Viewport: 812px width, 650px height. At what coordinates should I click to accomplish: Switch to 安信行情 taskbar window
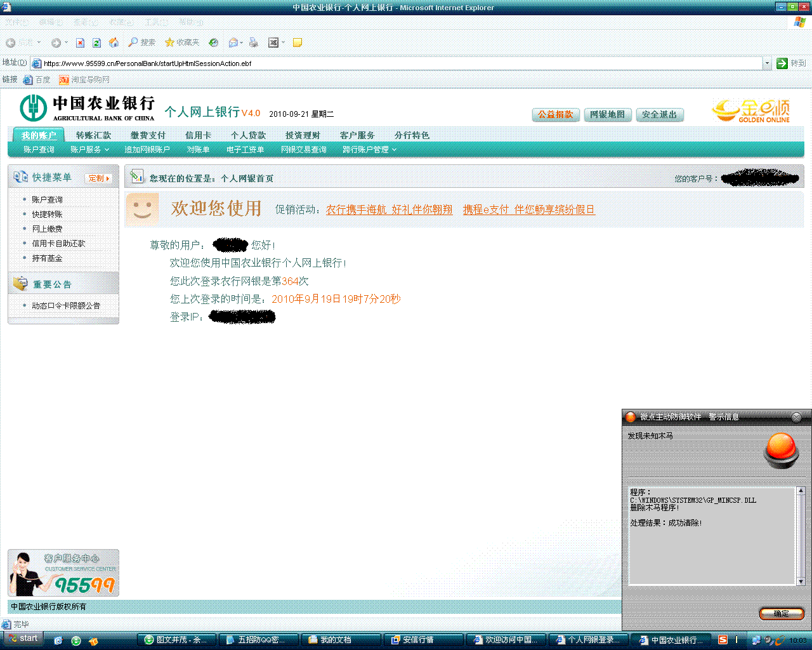click(x=424, y=640)
